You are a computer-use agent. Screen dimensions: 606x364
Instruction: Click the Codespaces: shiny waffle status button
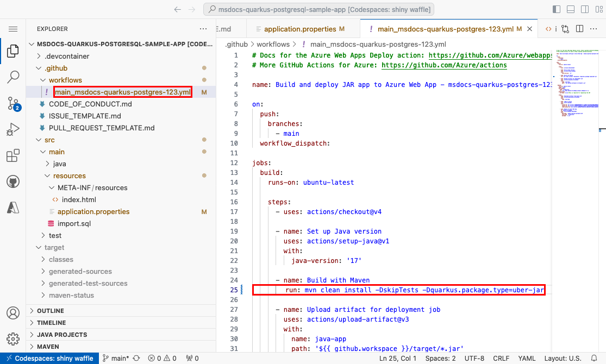coord(49,359)
